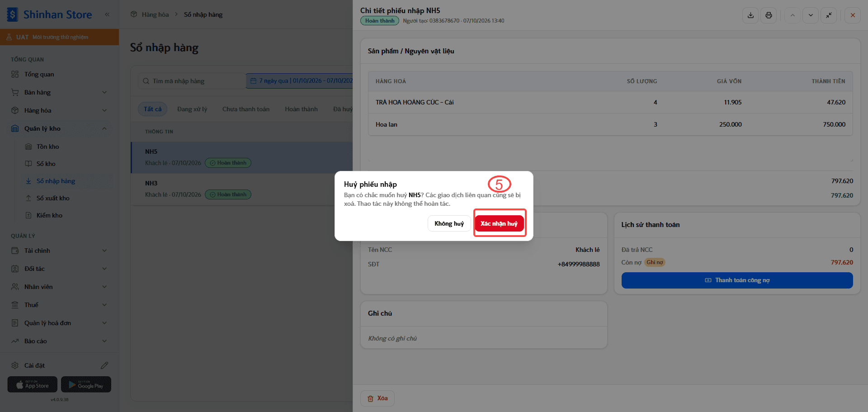The image size is (868, 412).
Task: Expand the Thuế menu
Action: tap(59, 305)
